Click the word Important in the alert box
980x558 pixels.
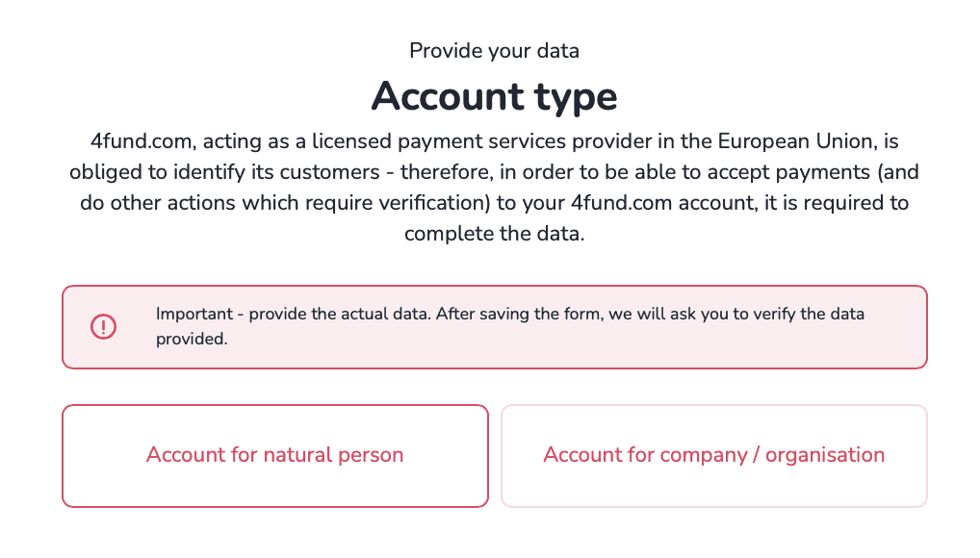pyautogui.click(x=194, y=314)
